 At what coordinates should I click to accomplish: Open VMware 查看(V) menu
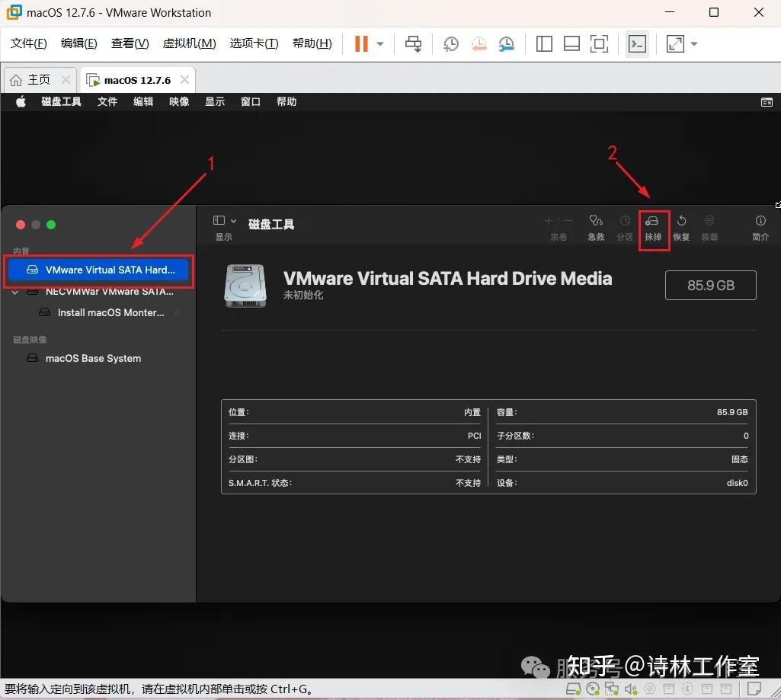(x=130, y=44)
